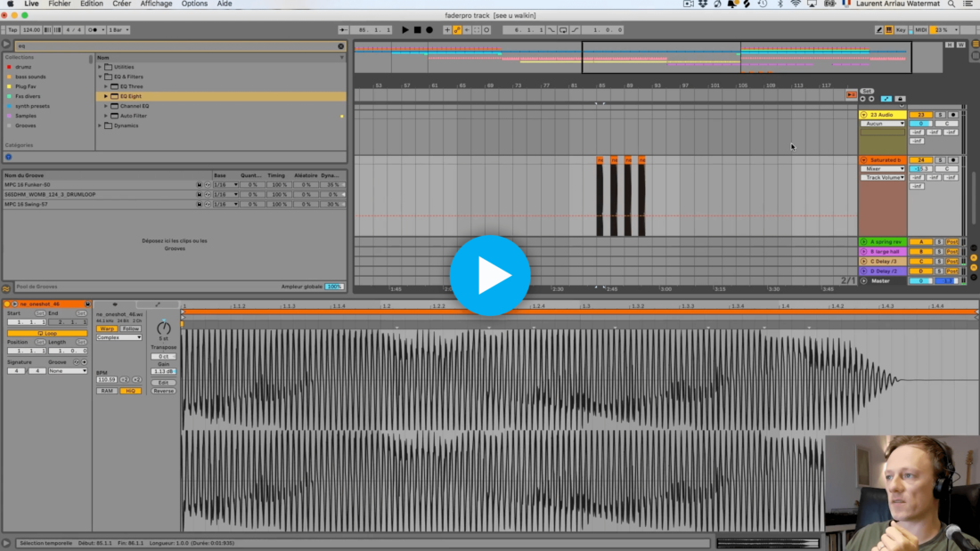Open the Options menu
Screen dimensions: 980x551
[x=194, y=4]
